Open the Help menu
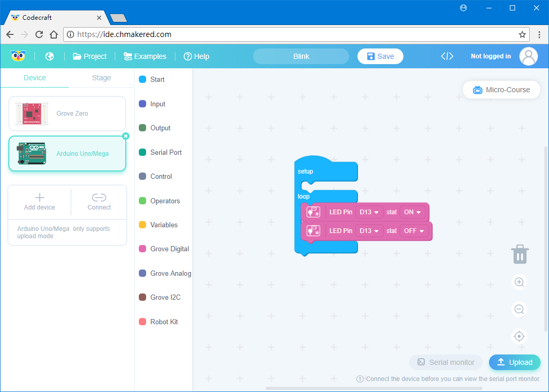The width and height of the screenshot is (549, 392). (x=196, y=56)
